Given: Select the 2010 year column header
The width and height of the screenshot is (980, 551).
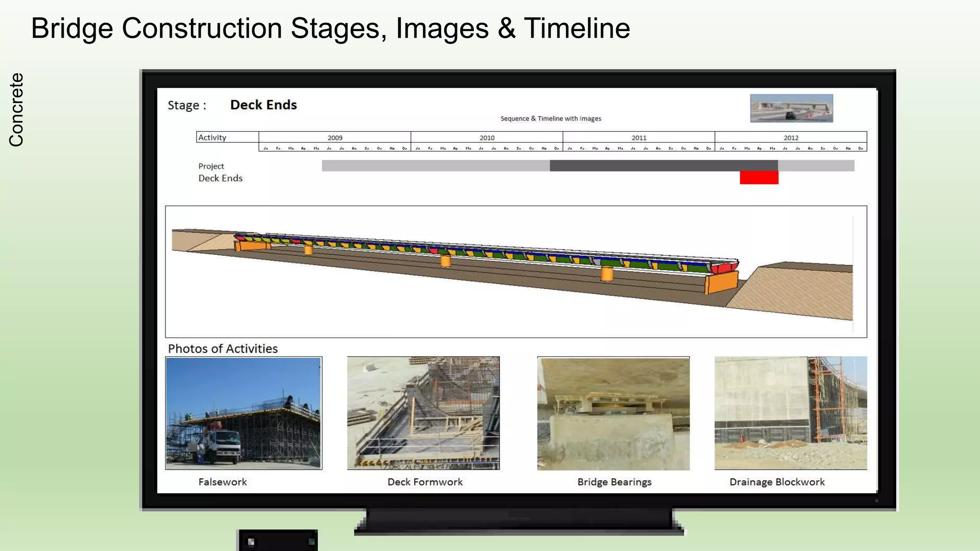Looking at the screenshot, I should point(487,137).
